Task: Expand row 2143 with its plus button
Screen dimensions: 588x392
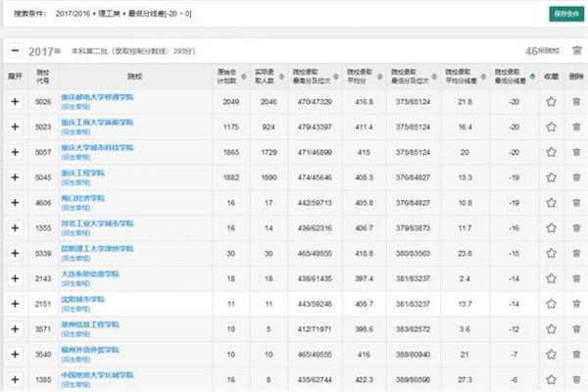Action: pyautogui.click(x=15, y=278)
